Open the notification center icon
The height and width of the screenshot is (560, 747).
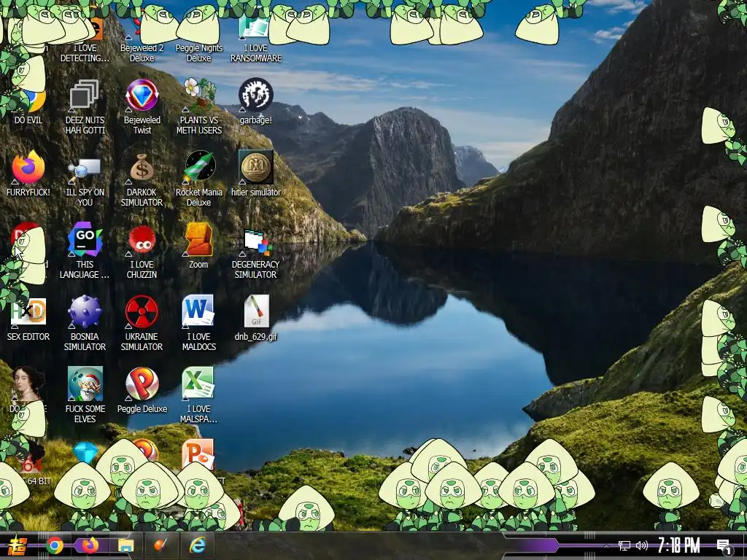pyautogui.click(x=724, y=546)
